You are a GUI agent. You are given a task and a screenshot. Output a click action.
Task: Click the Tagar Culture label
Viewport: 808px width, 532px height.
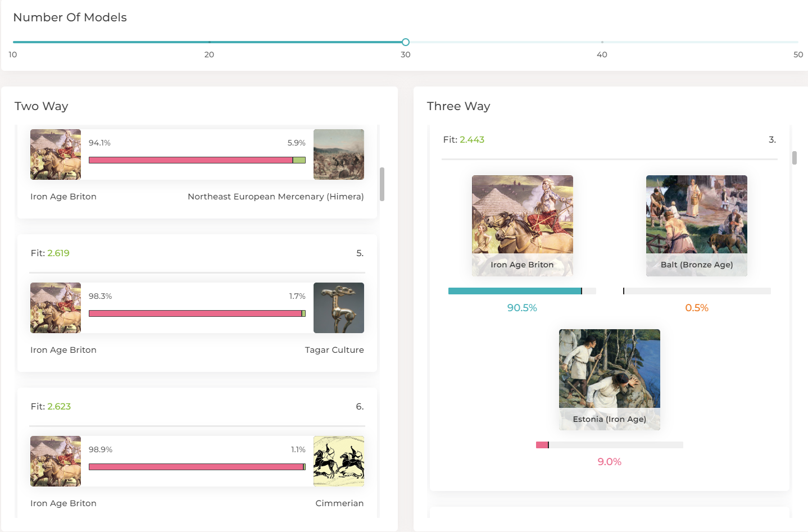coord(334,350)
